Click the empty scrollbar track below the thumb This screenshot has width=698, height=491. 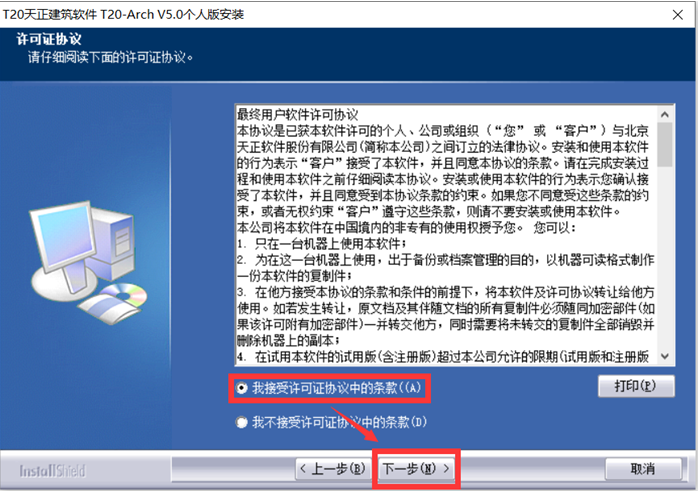coord(665,258)
